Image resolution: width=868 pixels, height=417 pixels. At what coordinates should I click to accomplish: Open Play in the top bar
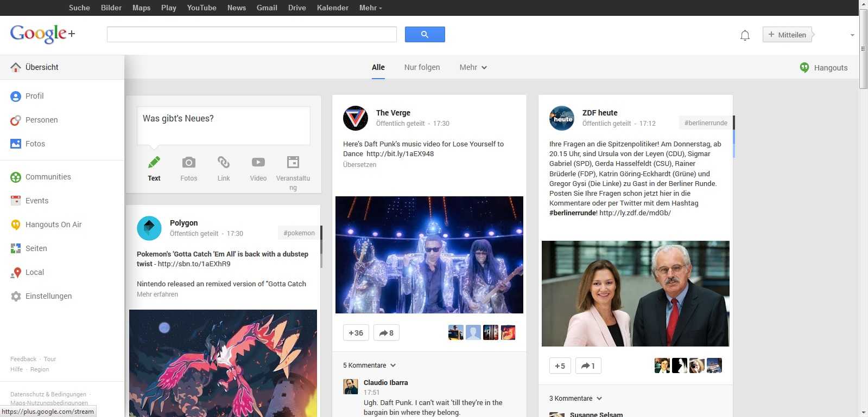tap(169, 8)
